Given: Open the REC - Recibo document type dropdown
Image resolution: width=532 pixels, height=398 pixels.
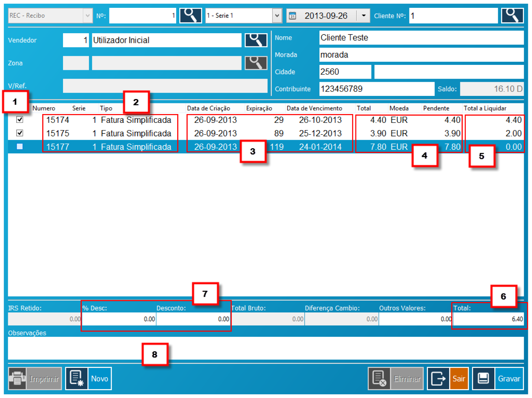Looking at the screenshot, I should (x=87, y=15).
